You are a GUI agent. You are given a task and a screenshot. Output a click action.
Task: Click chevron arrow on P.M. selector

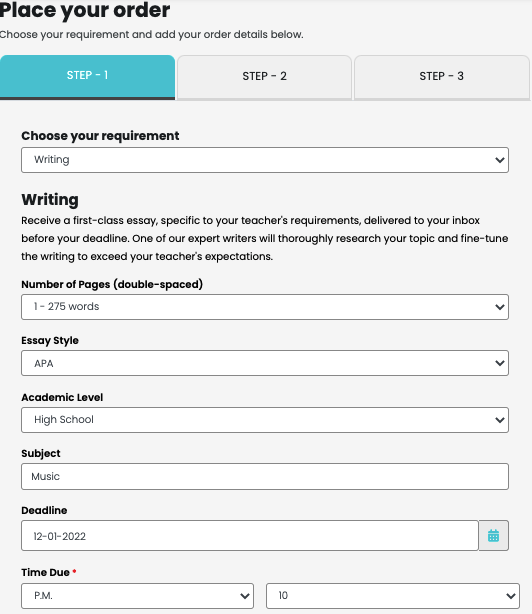point(245,596)
